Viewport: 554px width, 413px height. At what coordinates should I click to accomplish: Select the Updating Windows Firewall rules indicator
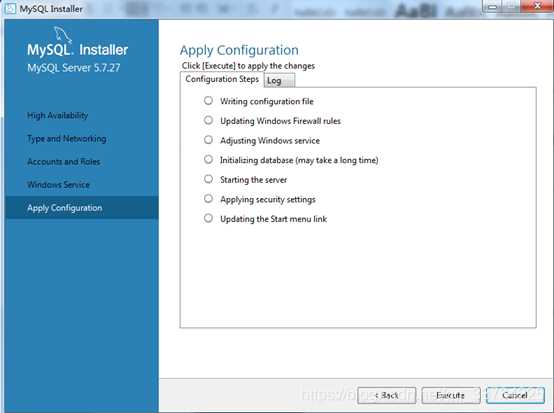[208, 120]
